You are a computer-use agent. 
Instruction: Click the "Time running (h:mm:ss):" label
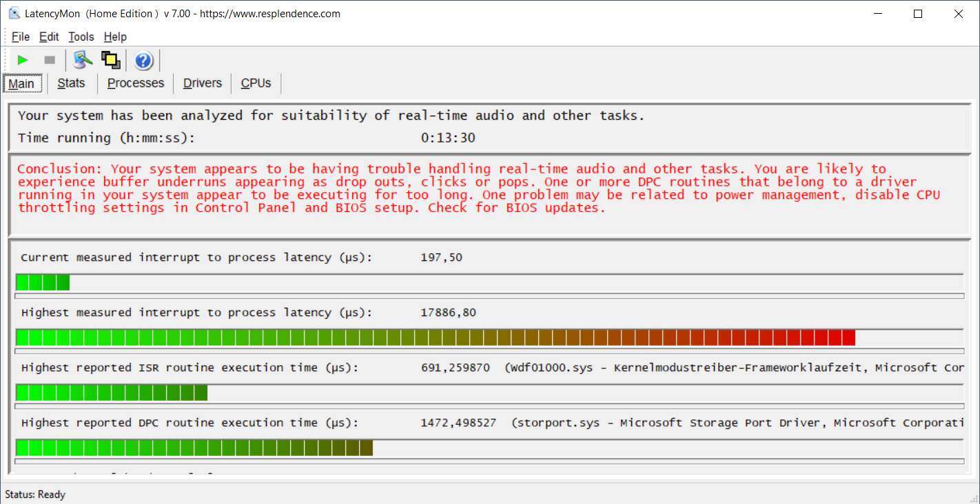click(x=107, y=138)
